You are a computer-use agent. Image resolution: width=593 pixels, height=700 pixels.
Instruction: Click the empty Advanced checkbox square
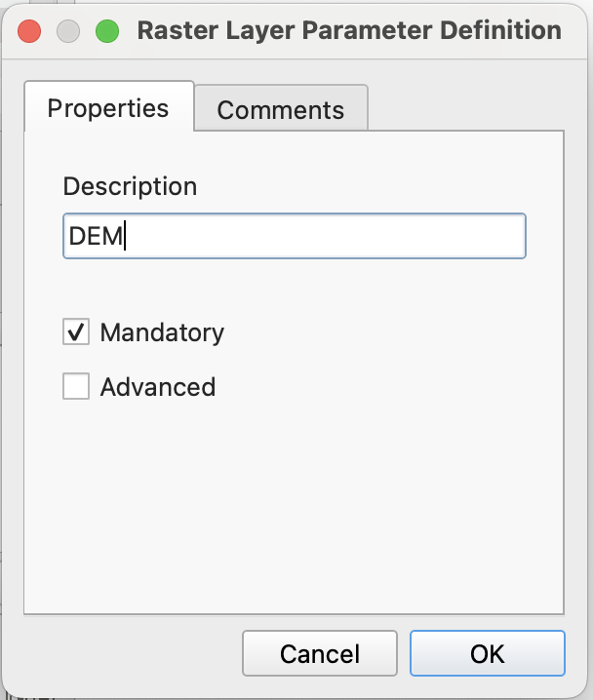[76, 387]
